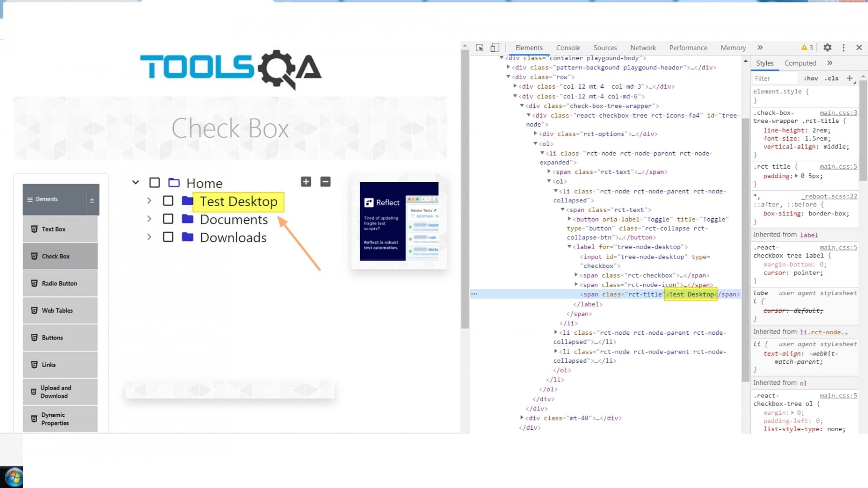Select the inspect element picker tool

click(479, 47)
